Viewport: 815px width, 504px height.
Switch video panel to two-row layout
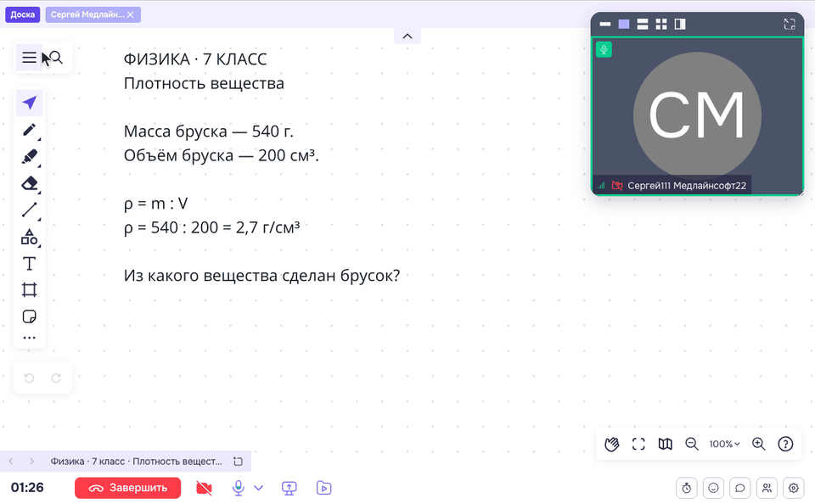click(x=643, y=24)
